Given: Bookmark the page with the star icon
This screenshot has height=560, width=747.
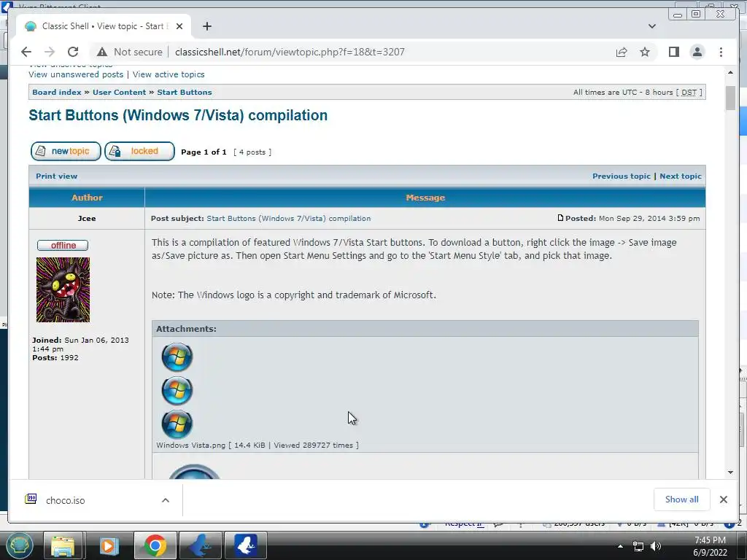Looking at the screenshot, I should click(x=645, y=52).
